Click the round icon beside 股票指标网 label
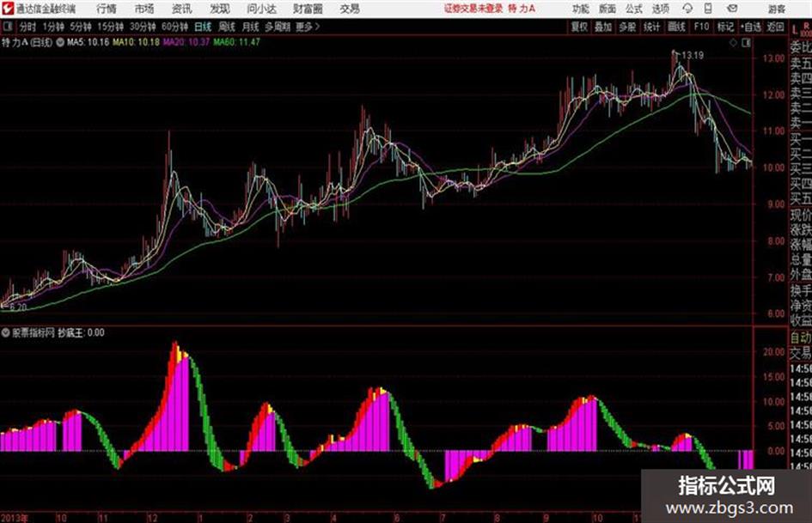Screen dimensions: 812x523 click(6, 333)
